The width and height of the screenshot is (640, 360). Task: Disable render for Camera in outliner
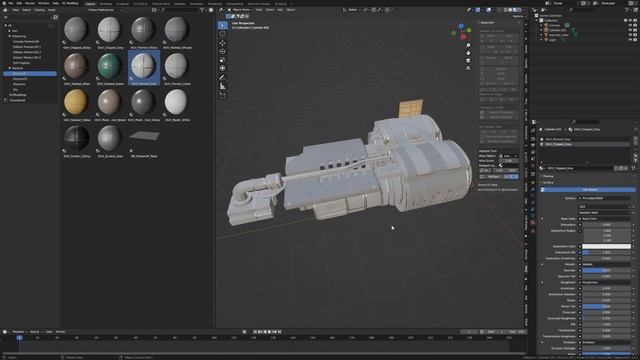pyautogui.click(x=635, y=25)
